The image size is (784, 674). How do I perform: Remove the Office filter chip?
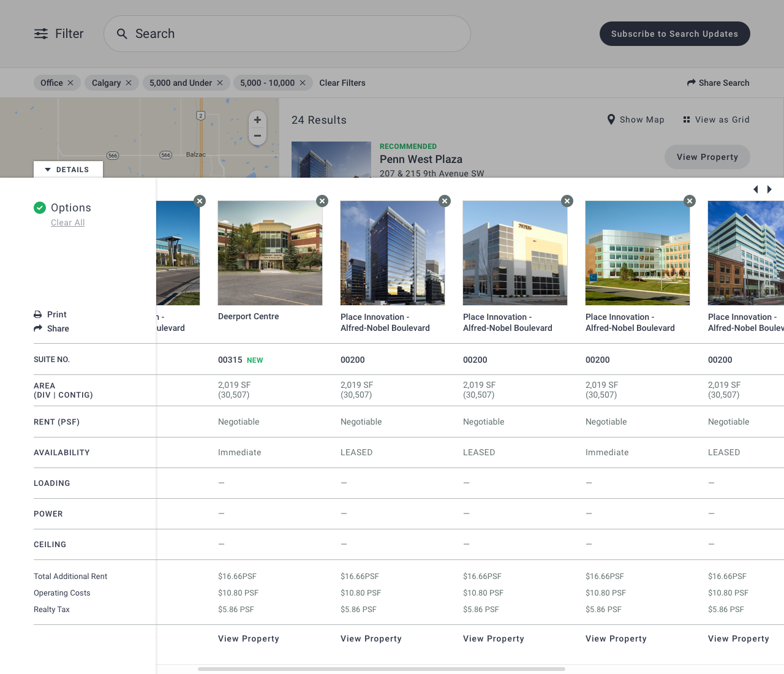(70, 83)
